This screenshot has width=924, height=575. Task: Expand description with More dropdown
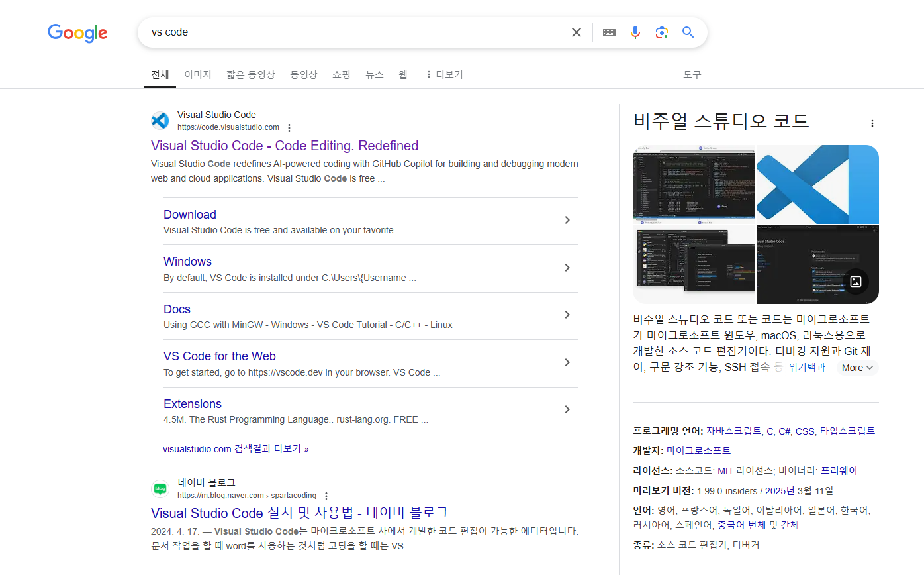coord(857,368)
